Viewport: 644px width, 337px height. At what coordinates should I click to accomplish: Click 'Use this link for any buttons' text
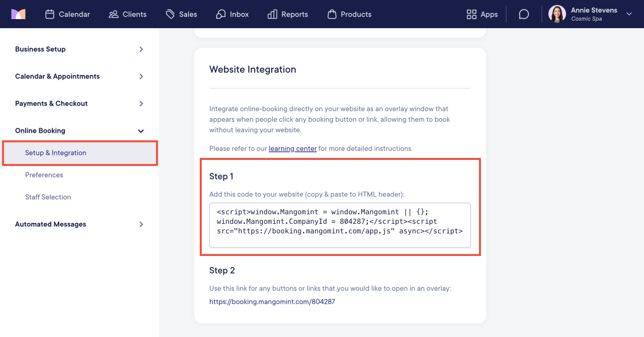[330, 289]
